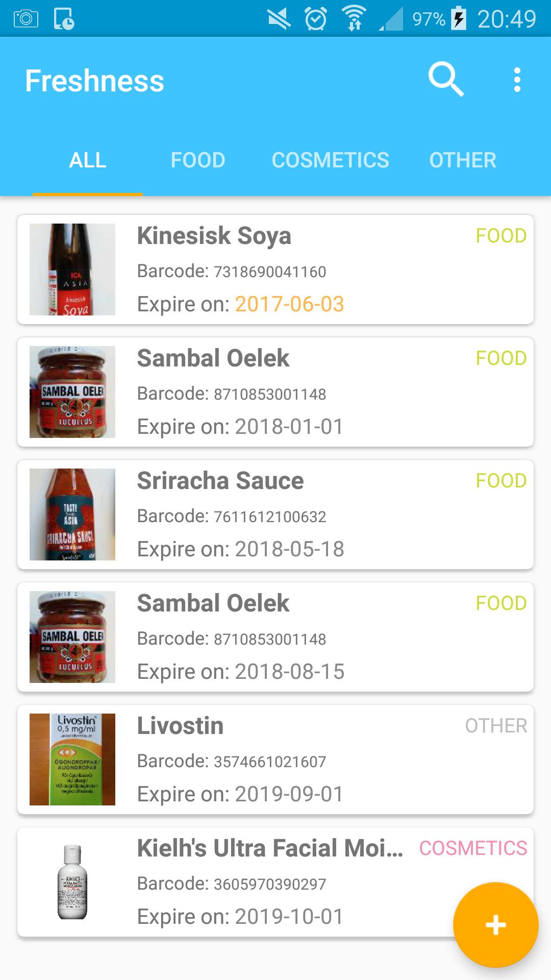Tap the screenshot camera icon in status bar
The width and height of the screenshot is (551, 980).
coord(26,19)
